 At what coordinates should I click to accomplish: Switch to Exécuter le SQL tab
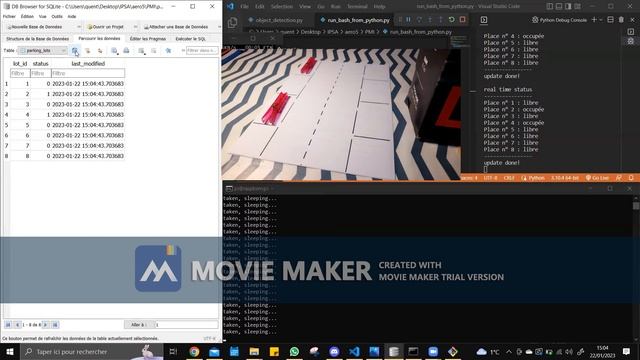coord(191,39)
